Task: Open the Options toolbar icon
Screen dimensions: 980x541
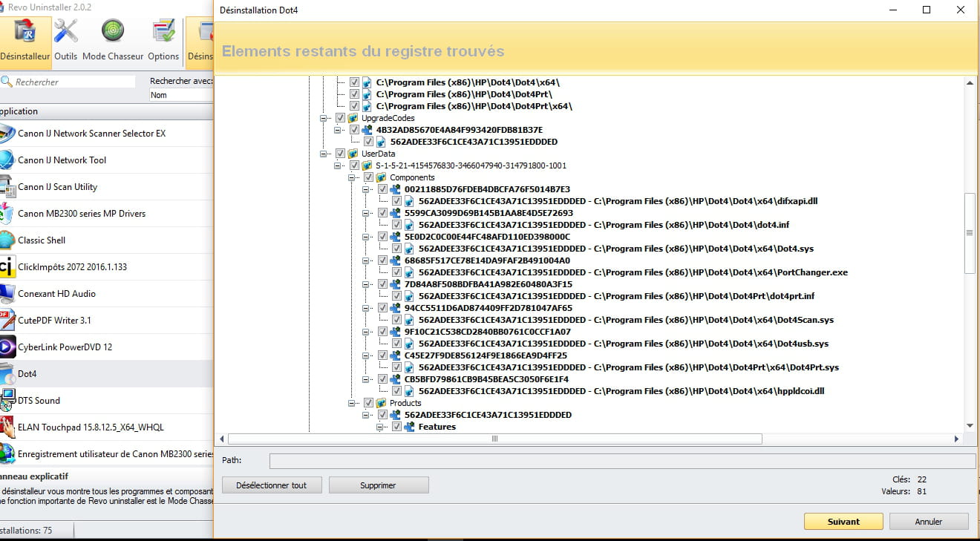Action: tap(163, 32)
